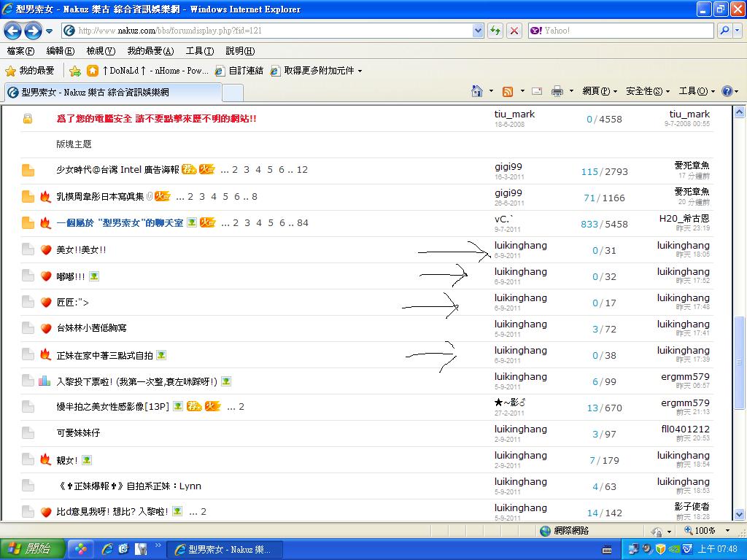Click the Yahoo search magnifier button

[x=725, y=31]
